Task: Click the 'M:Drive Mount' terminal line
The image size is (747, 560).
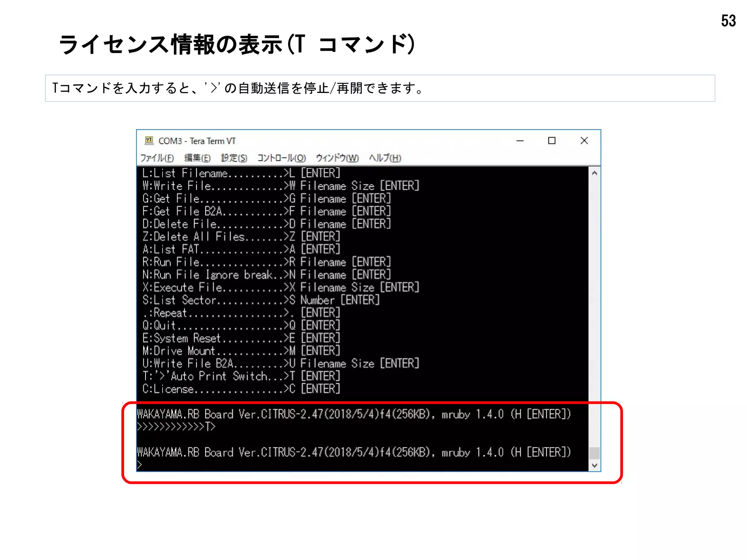Action: [241, 351]
